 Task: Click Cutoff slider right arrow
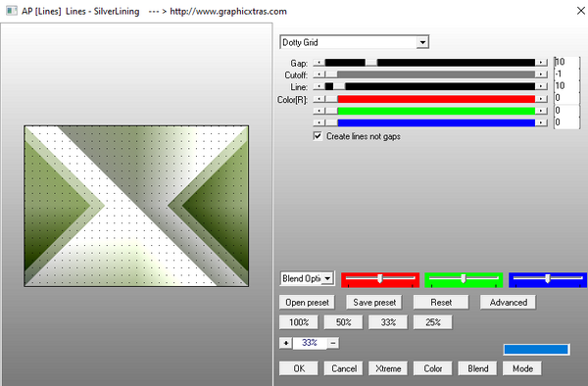point(541,74)
